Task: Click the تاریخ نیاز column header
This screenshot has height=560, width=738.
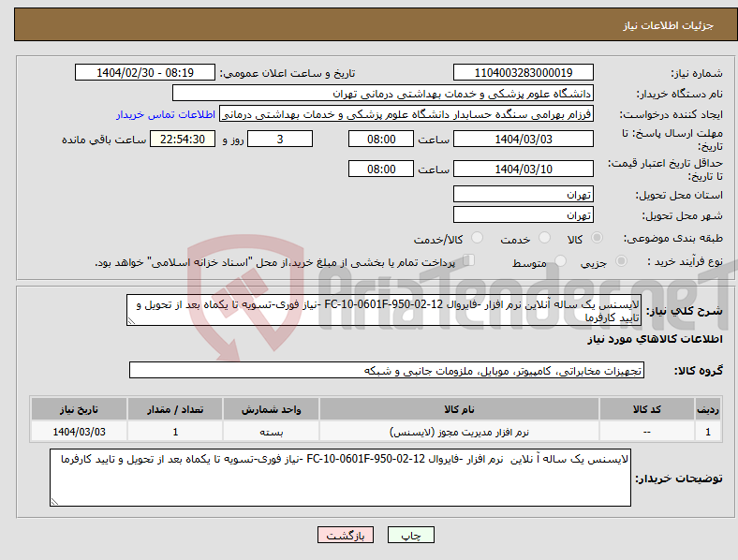Action: [x=79, y=409]
